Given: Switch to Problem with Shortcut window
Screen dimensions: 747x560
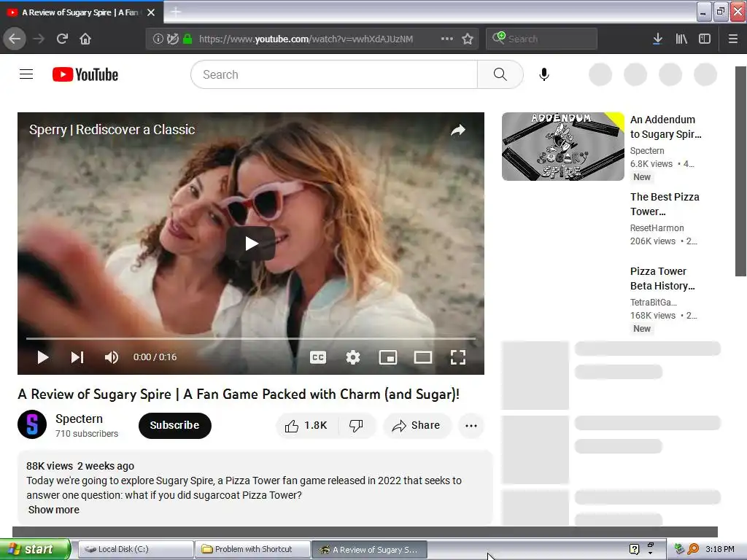Looking at the screenshot, I should tap(252, 549).
